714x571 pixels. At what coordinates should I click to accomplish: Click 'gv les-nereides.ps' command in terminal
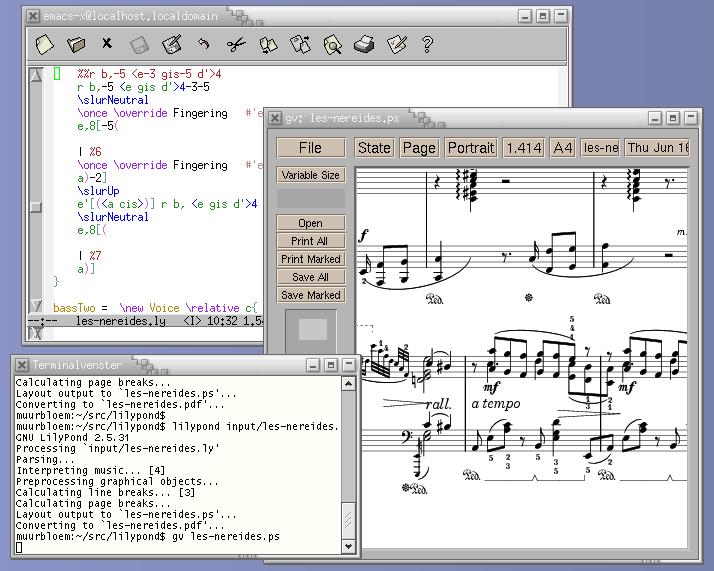pos(226,536)
